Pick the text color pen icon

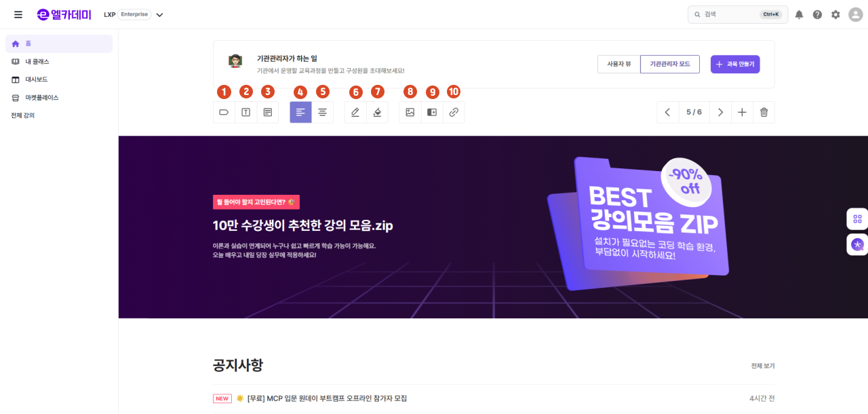[355, 112]
